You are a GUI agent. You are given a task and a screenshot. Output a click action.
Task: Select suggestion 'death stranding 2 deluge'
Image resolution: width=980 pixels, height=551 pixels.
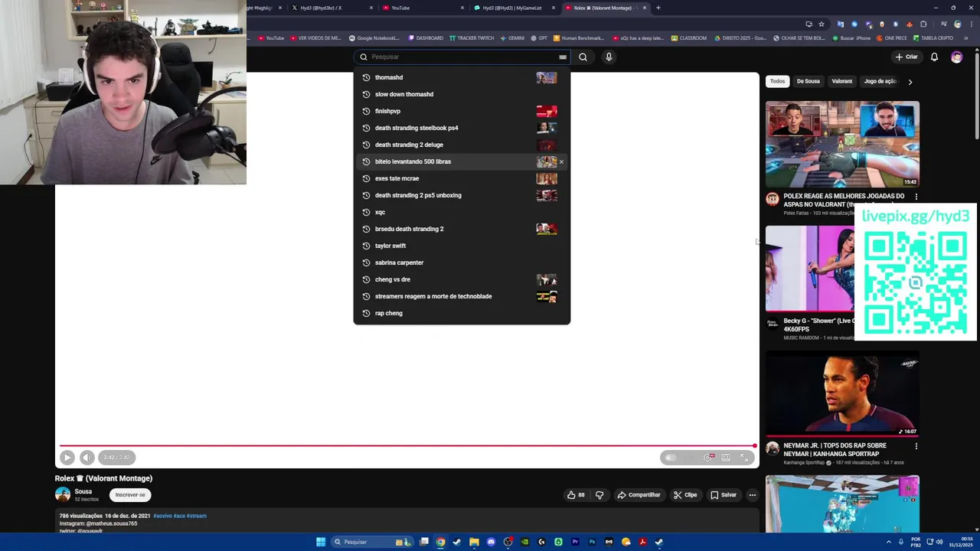click(462, 145)
